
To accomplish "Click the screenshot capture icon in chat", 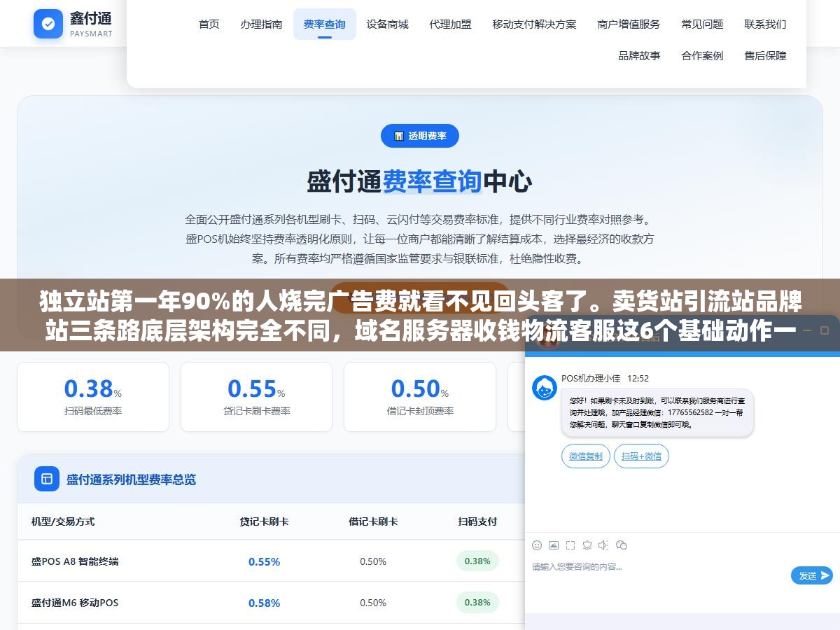I will pyautogui.click(x=570, y=545).
